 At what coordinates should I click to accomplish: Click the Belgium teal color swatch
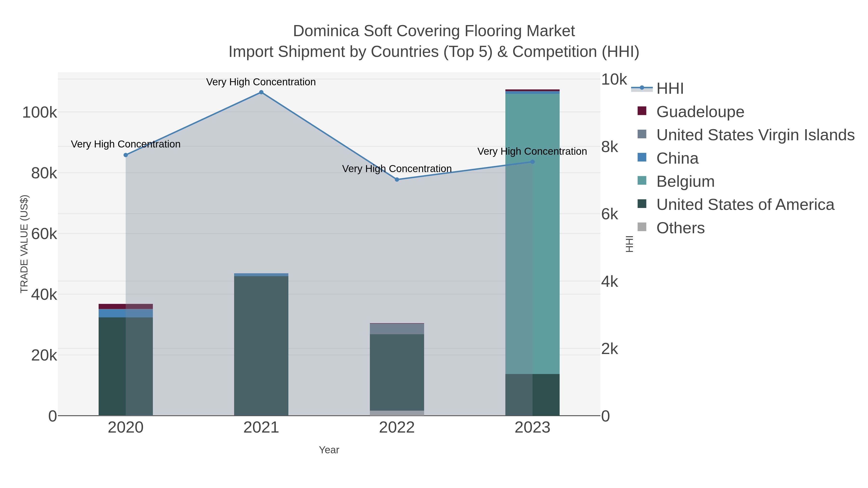click(642, 180)
